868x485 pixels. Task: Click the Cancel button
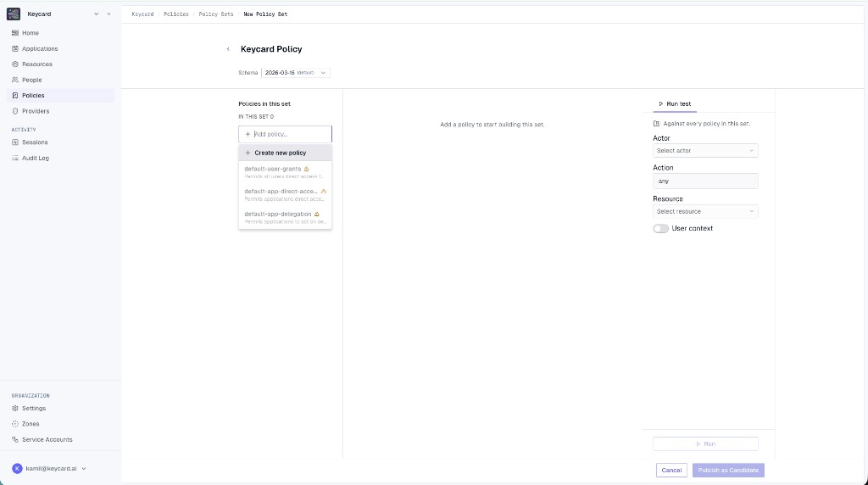click(x=671, y=470)
